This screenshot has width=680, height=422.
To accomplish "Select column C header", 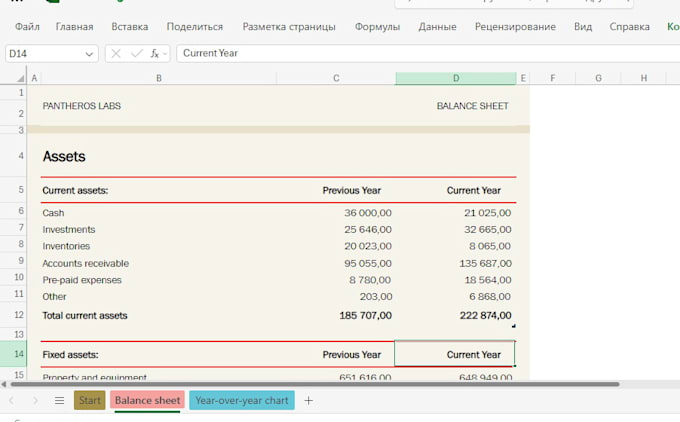I will [336, 78].
